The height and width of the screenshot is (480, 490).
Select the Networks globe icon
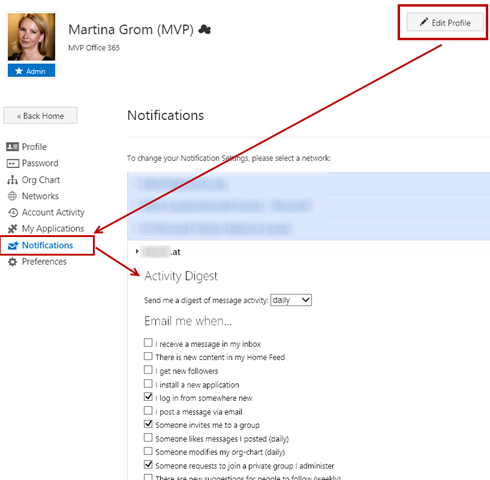pos(12,196)
